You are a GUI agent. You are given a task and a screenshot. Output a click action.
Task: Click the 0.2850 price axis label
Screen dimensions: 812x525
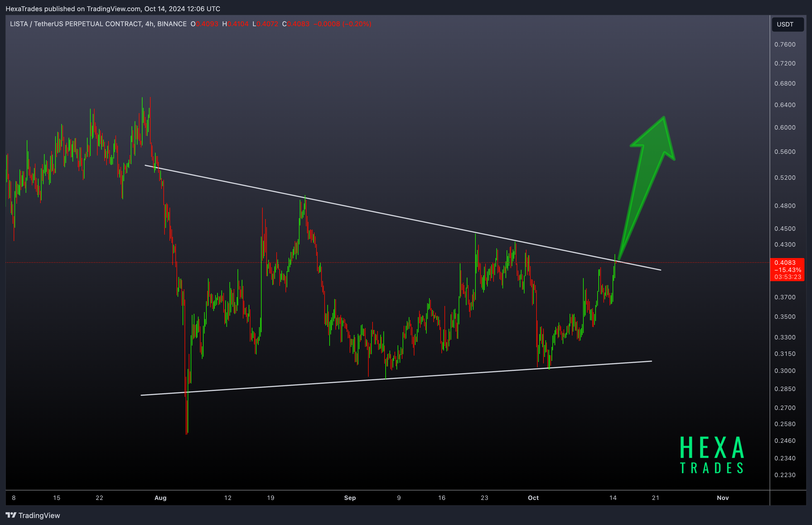tap(785, 389)
